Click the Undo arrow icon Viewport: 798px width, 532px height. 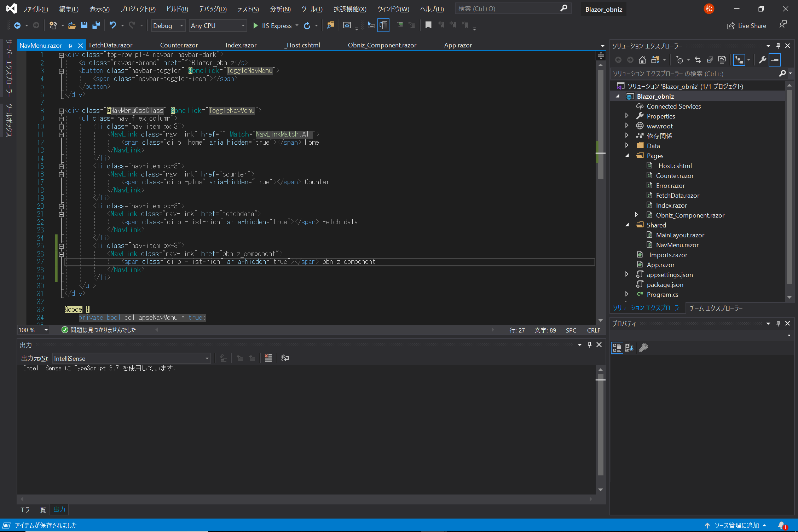pyautogui.click(x=112, y=25)
